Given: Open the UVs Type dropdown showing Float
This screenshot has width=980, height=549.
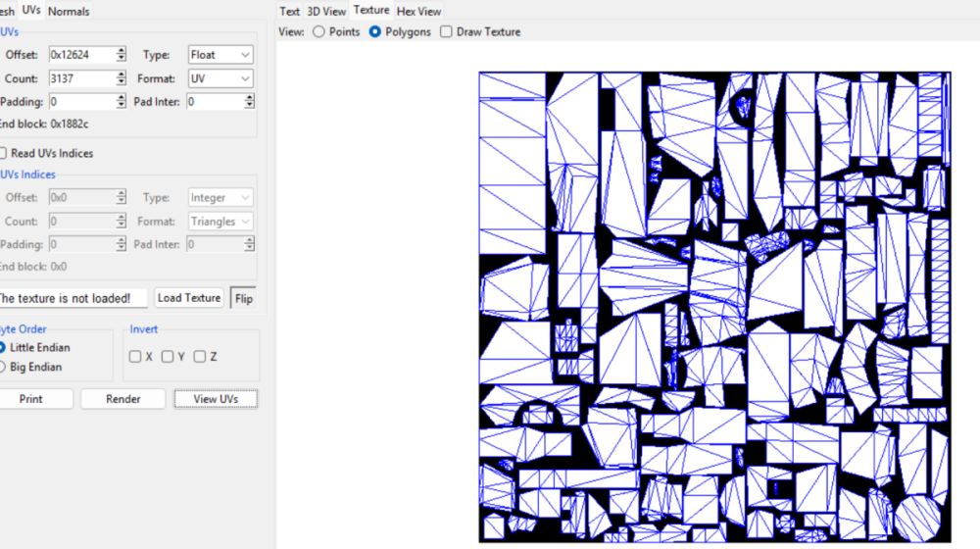Looking at the screenshot, I should (x=220, y=55).
